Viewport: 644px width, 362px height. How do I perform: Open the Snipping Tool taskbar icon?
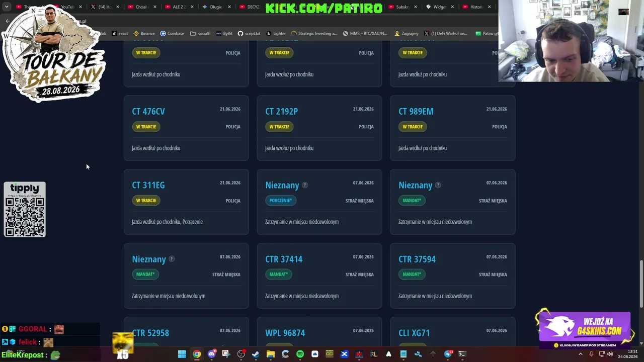226,354
